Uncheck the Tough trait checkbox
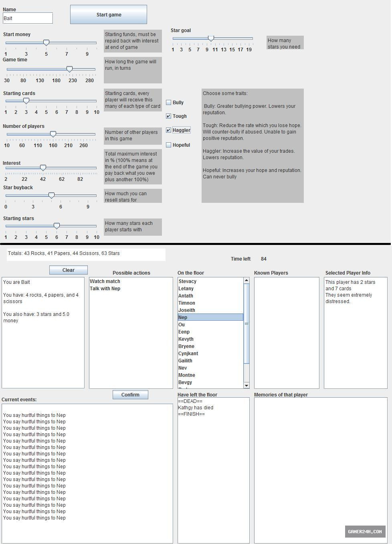Viewport: 392px width, 544px height. click(169, 116)
